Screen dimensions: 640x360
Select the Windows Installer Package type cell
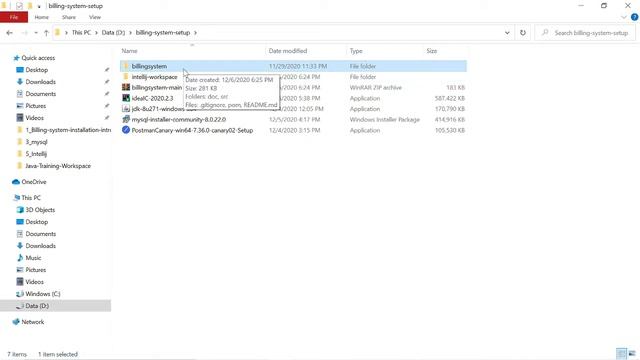(384, 120)
